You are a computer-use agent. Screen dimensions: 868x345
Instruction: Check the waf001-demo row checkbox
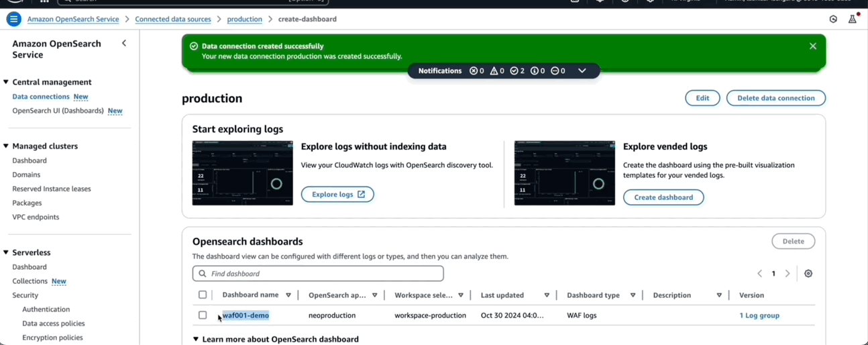[x=203, y=315]
